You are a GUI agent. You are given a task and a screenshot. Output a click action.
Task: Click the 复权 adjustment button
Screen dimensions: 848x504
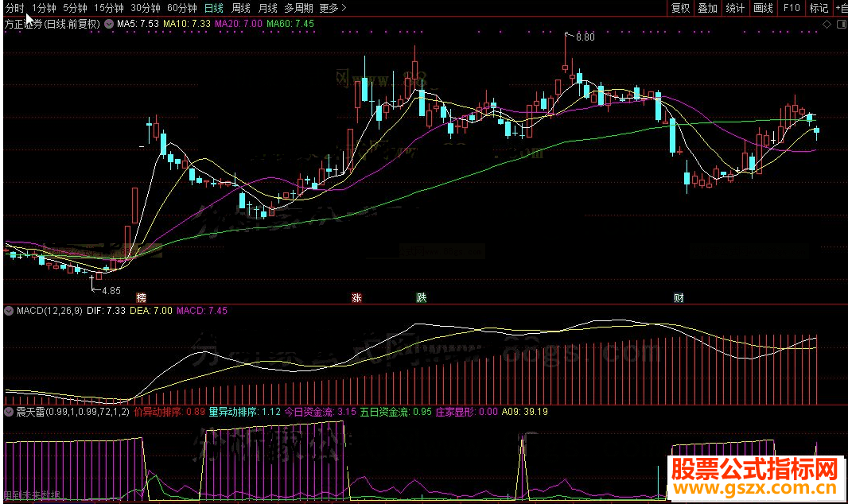pos(680,8)
